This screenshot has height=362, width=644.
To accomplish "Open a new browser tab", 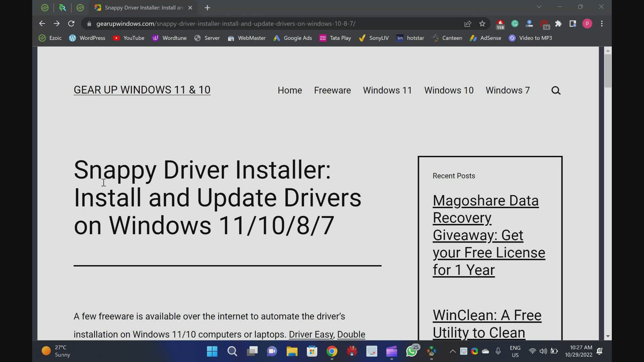I will pyautogui.click(x=207, y=8).
